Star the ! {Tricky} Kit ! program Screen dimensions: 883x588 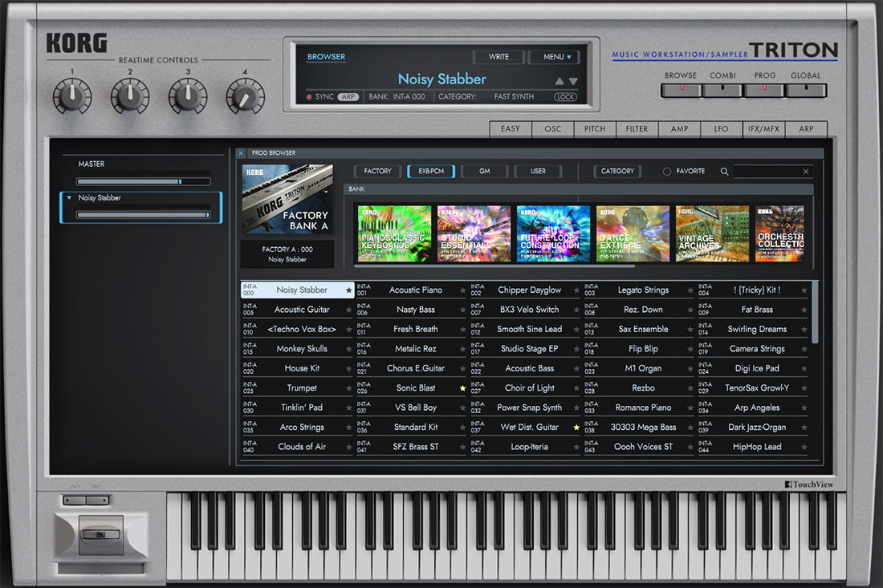pyautogui.click(x=804, y=290)
